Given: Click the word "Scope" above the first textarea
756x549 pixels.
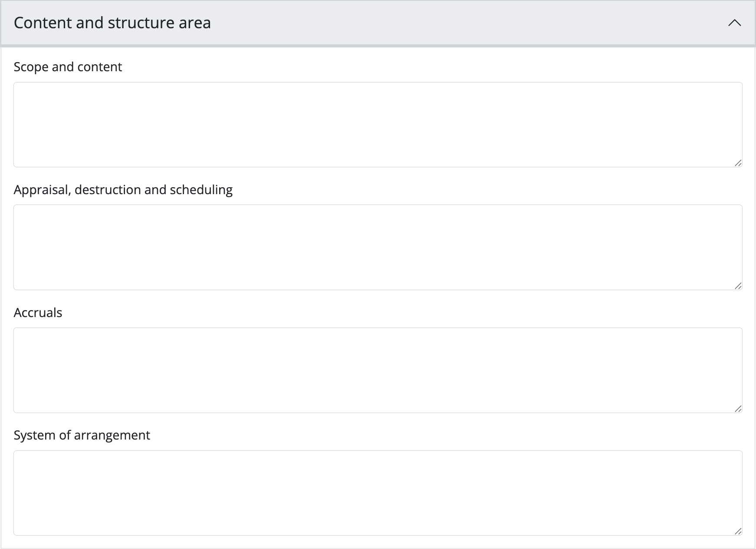Looking at the screenshot, I should pyautogui.click(x=31, y=67).
